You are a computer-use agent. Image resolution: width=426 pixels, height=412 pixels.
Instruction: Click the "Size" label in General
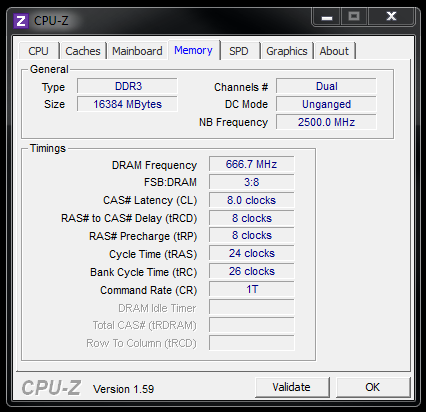tap(54, 104)
